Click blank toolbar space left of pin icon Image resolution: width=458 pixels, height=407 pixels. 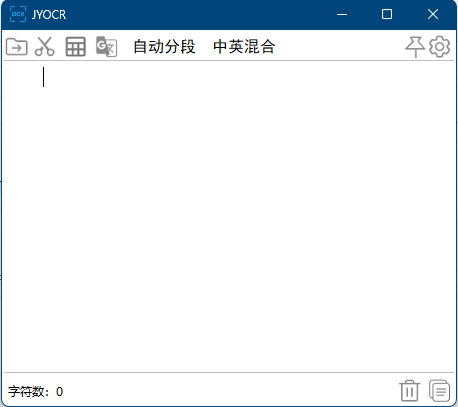[340, 46]
